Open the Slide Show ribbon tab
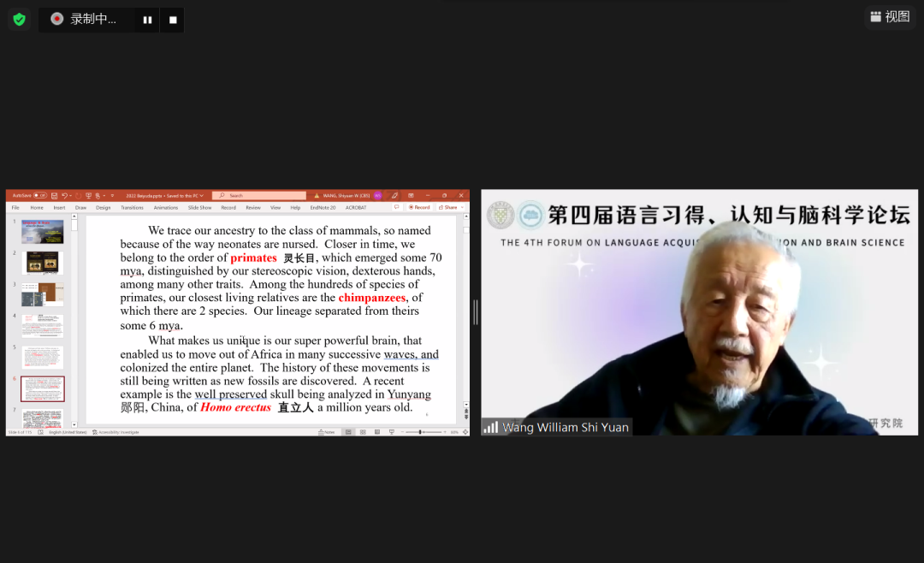The image size is (924, 563). coord(199,207)
